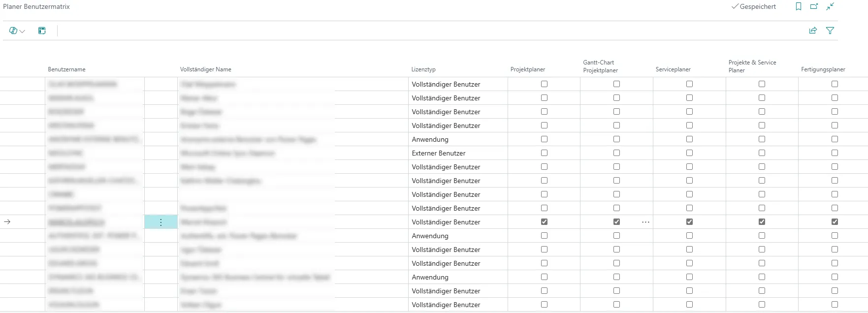Open the Benutzername column header menu

[x=66, y=69]
